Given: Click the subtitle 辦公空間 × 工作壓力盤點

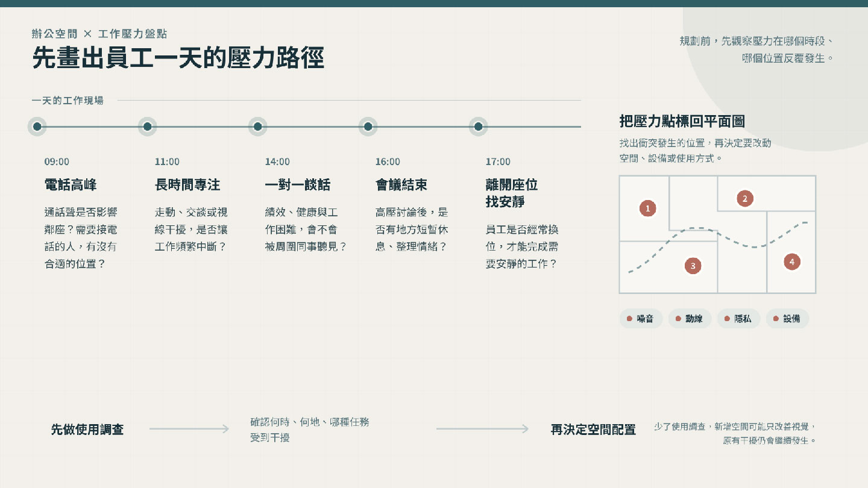Looking at the screenshot, I should coord(99,33).
